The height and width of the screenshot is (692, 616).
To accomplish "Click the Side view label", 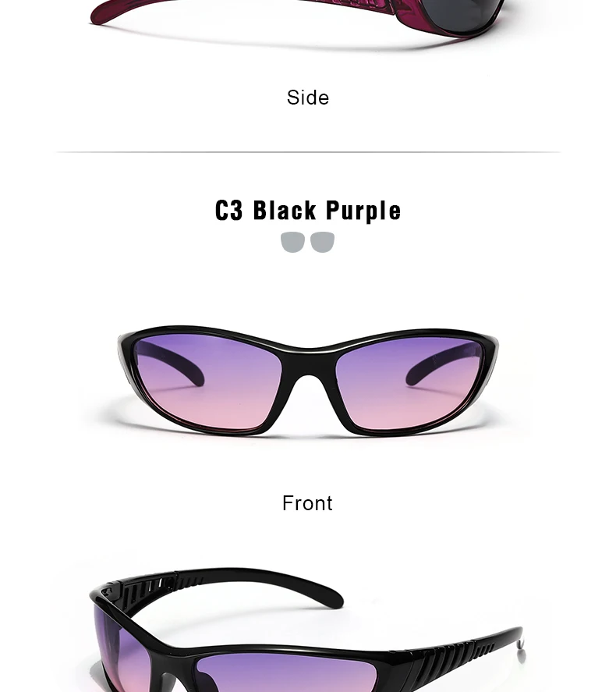I will click(x=308, y=98).
